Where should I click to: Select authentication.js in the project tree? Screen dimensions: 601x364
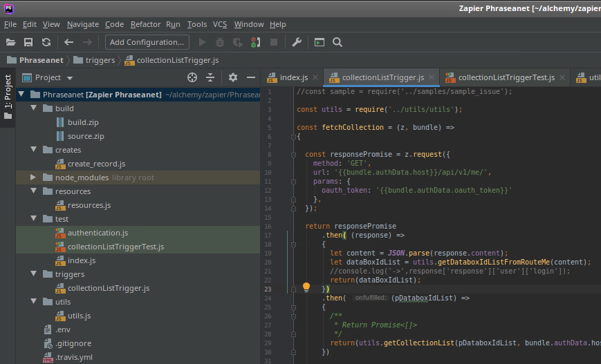click(x=98, y=233)
